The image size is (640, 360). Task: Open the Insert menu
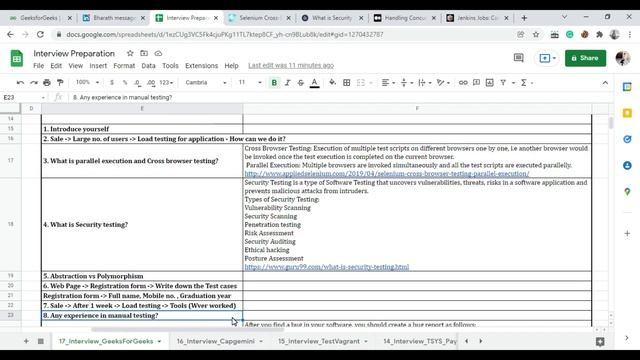tap(98, 66)
